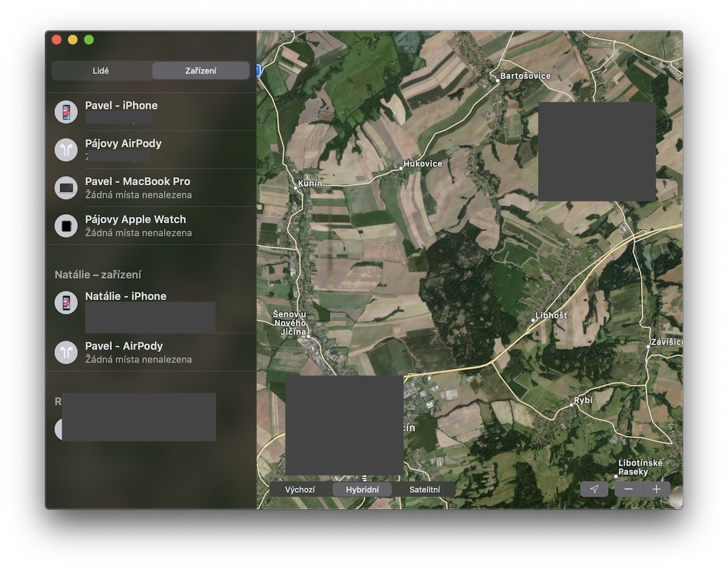Click the Hukovice label on the map
The image size is (728, 569).
[x=423, y=163]
